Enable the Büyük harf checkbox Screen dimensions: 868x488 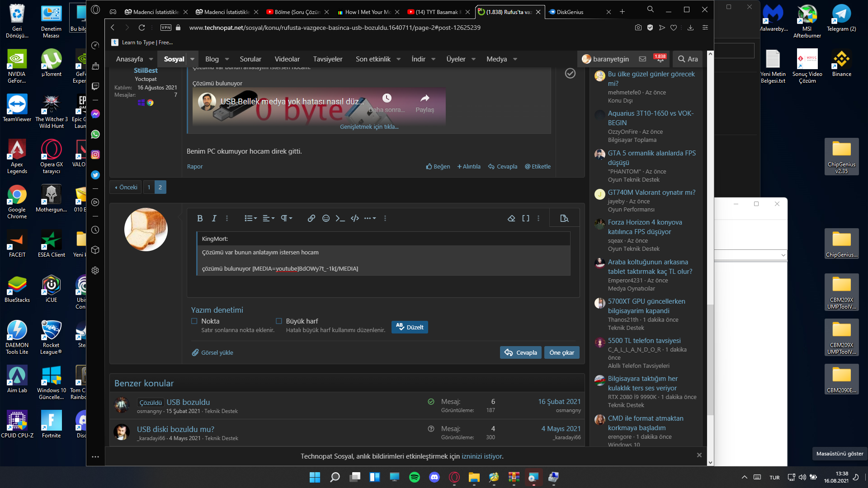[279, 321]
